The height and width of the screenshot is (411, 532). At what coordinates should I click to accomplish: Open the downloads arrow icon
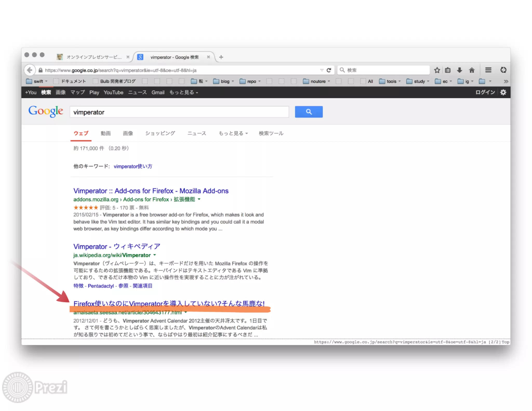(459, 70)
